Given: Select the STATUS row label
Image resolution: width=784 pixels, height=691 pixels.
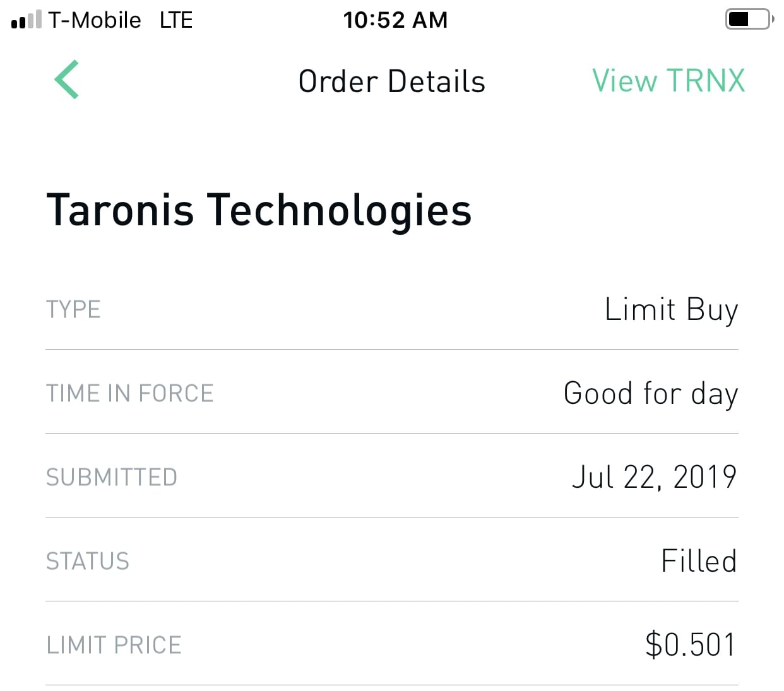Looking at the screenshot, I should 87,561.
